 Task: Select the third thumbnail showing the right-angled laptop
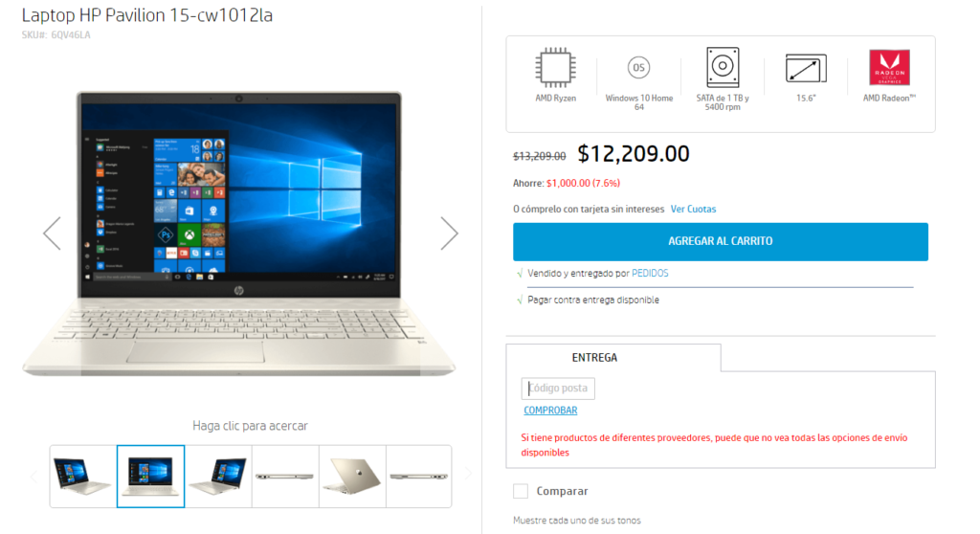pyautogui.click(x=218, y=476)
